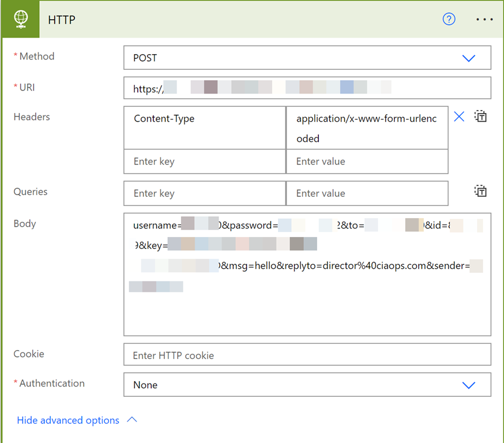Edit the application/x-www-form-urlencoded header value
The image size is (504, 443).
click(x=367, y=127)
